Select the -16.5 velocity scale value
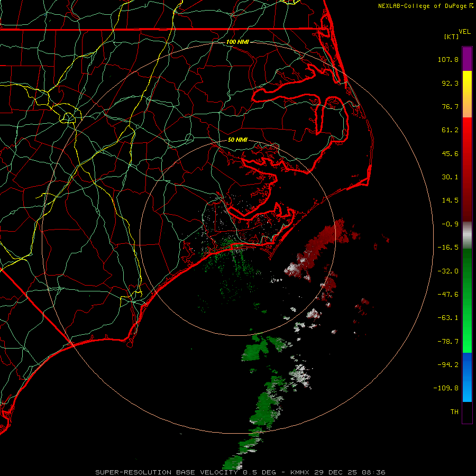Image resolution: width=476 pixels, height=476 pixels. (448, 248)
